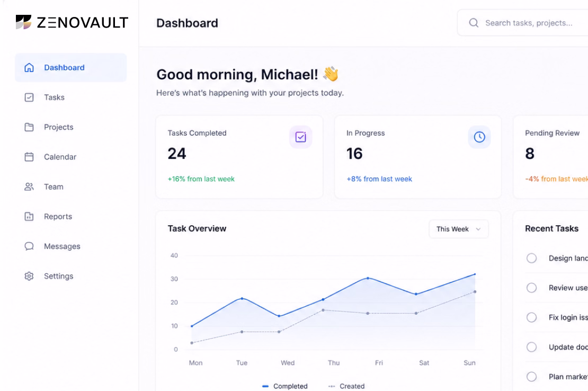This screenshot has height=391, width=588.
Task: Click the Messages chat bubble icon
Action: (29, 246)
